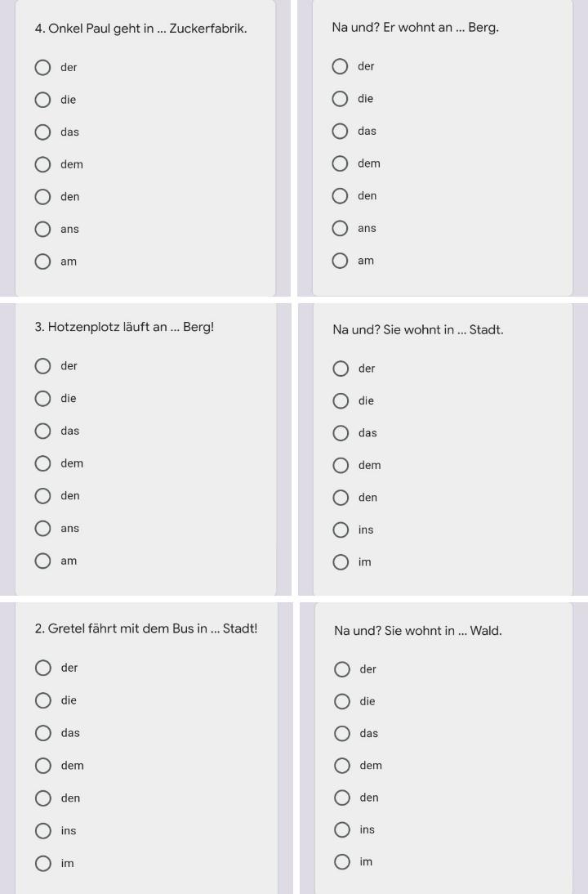
Task: Select 'ans' for Hotzenplotz läuft an Berg
Action: 42,529
